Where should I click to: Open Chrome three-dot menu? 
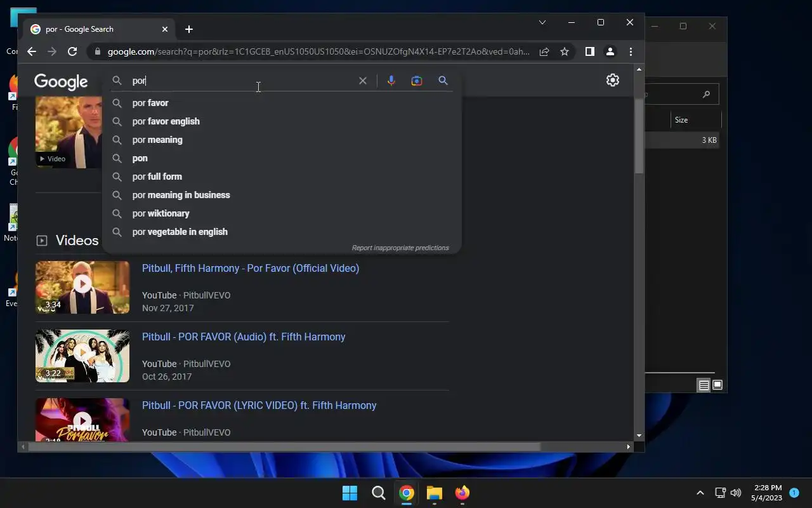tap(631, 51)
